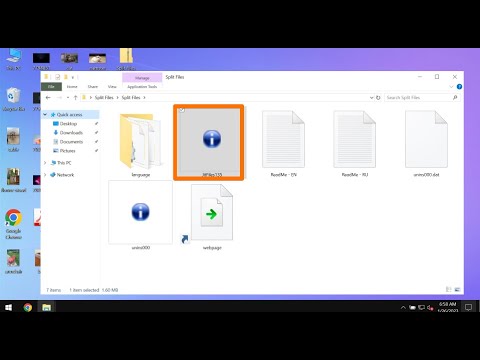
Task: Show hidden system tray icons
Action: tap(403, 308)
